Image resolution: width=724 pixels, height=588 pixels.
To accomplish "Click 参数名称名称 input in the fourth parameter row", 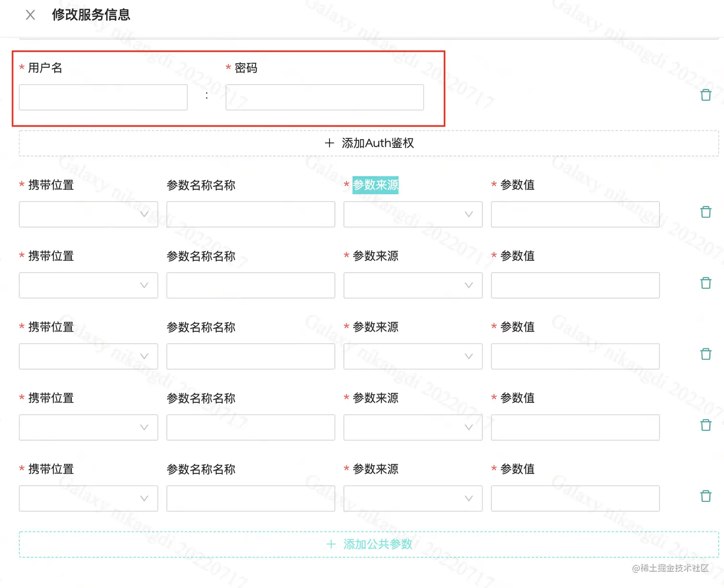I will click(x=251, y=427).
